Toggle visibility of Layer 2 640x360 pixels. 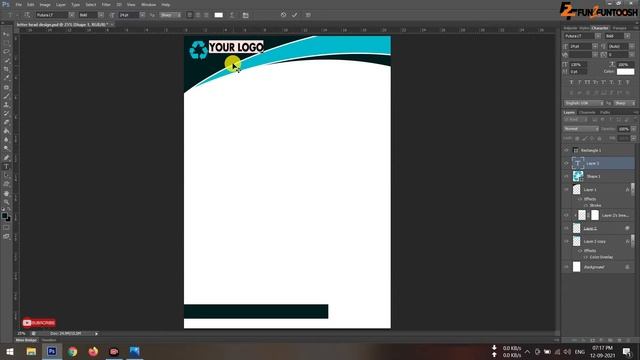(x=566, y=228)
